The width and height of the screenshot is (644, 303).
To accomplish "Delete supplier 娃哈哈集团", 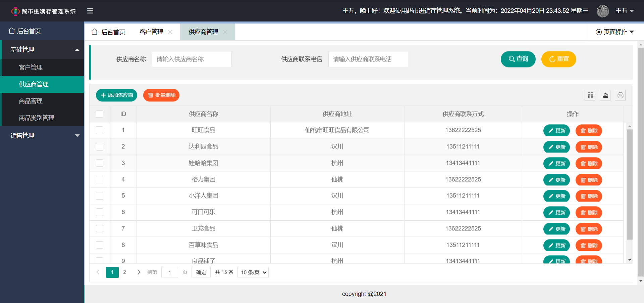I will coord(589,164).
